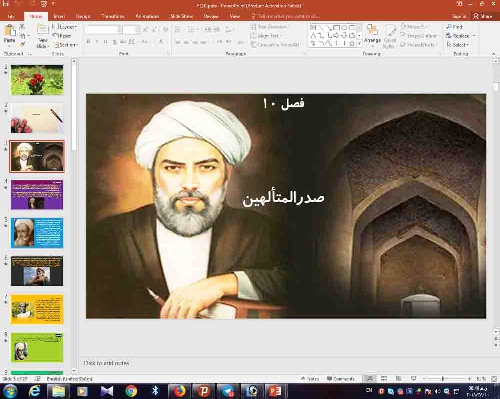Open the Layout dropdown
This screenshot has width=500, height=399.
65,27
